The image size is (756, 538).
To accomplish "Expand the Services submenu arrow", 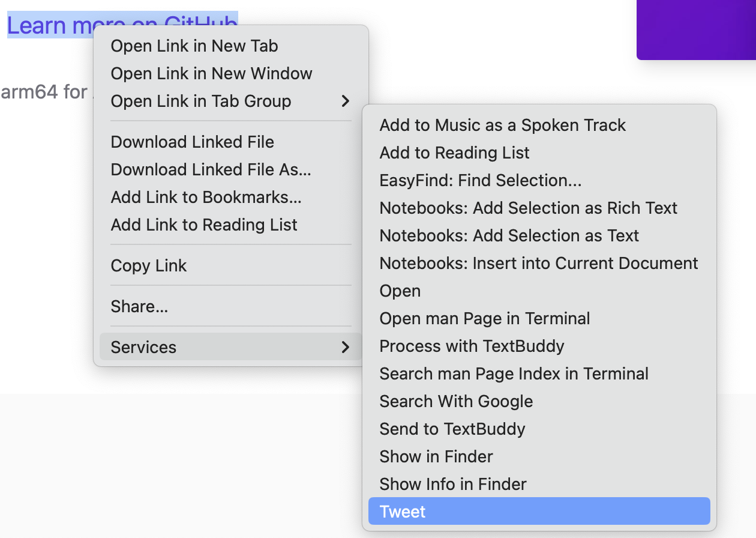I will click(x=345, y=347).
